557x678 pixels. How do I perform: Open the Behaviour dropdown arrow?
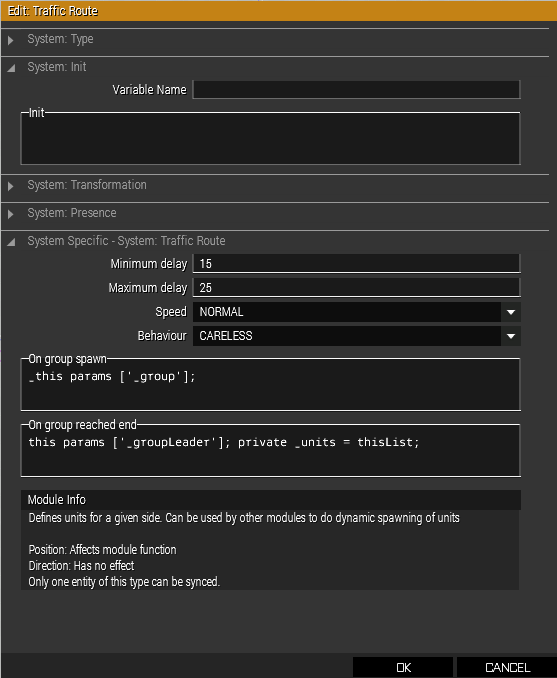[x=511, y=336]
